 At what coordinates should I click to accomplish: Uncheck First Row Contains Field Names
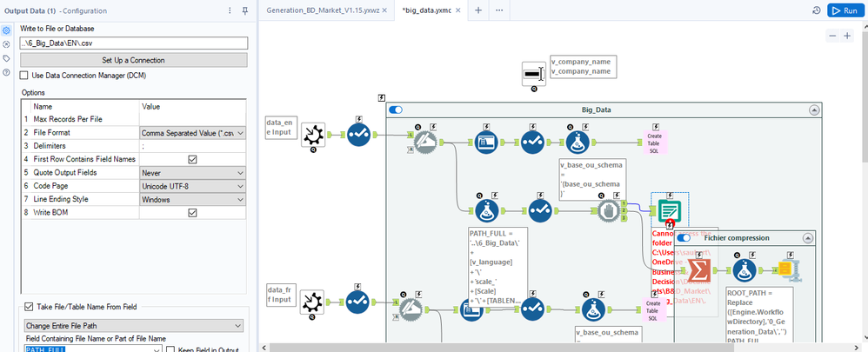(192, 159)
